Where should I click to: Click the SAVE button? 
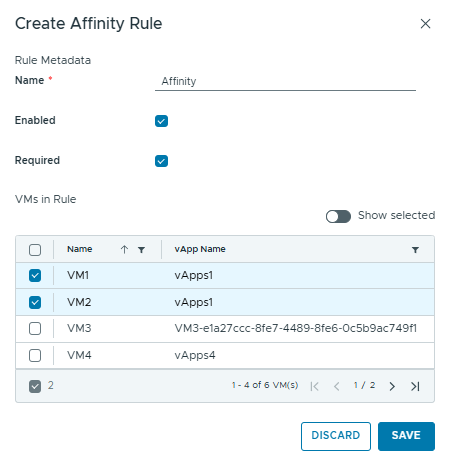pyautogui.click(x=406, y=436)
